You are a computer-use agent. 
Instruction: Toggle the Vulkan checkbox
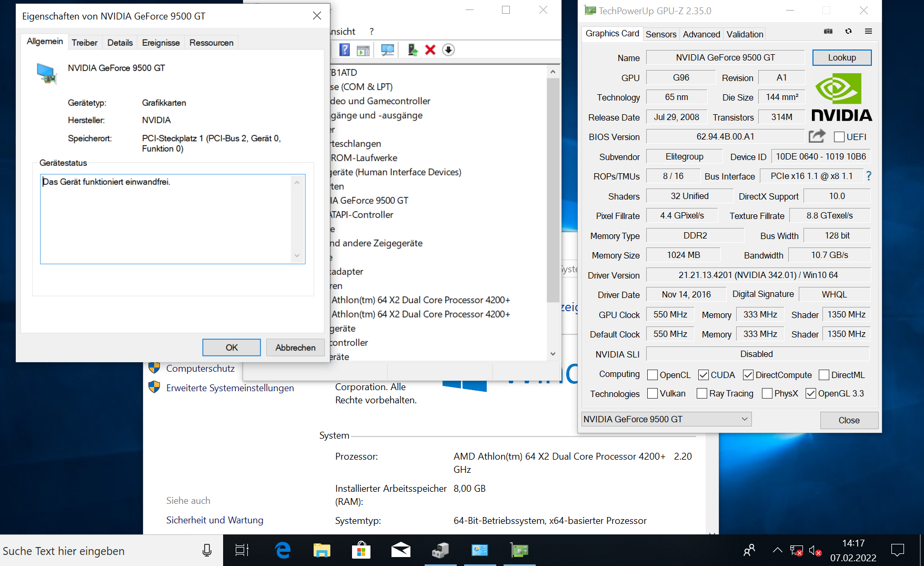pyautogui.click(x=652, y=393)
